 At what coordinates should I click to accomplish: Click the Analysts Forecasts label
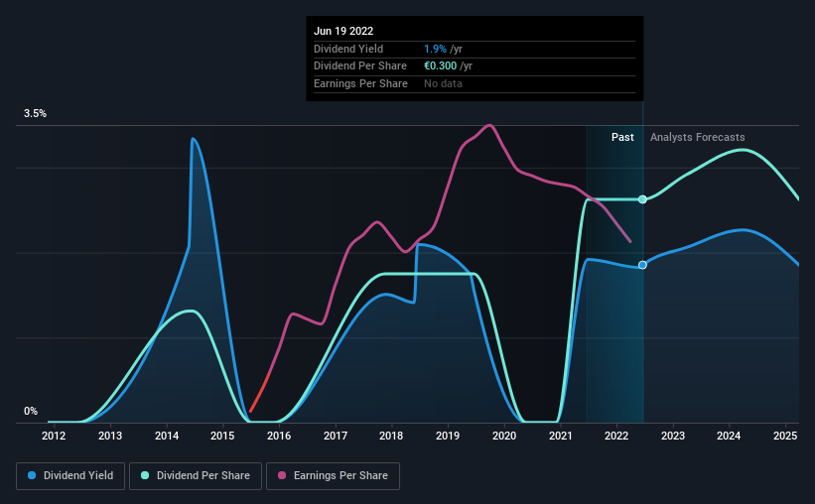pos(698,137)
